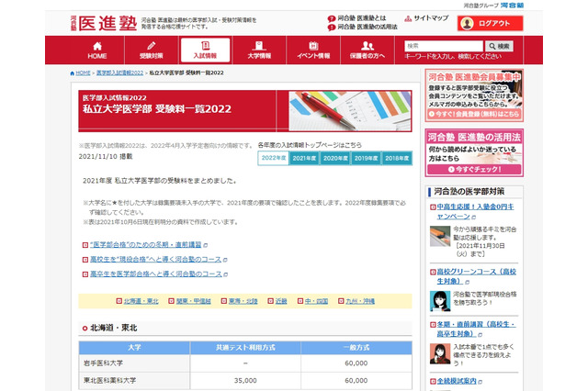This screenshot has width=588, height=391.
Task: Click the 2021/11/10 掲載 date text
Action: click(106, 157)
